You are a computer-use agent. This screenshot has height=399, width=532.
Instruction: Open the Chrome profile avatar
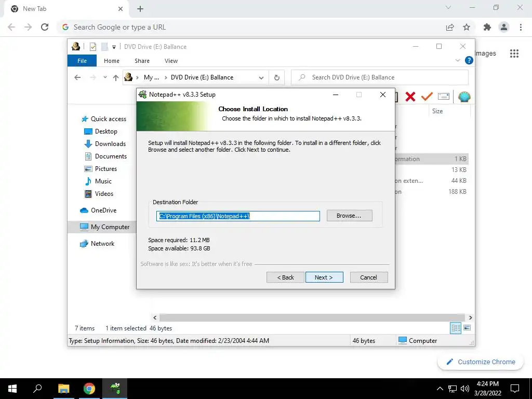[504, 27]
